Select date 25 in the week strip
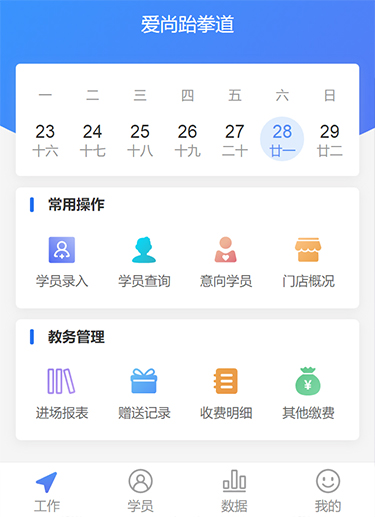This screenshot has height=517, width=375. pos(140,140)
